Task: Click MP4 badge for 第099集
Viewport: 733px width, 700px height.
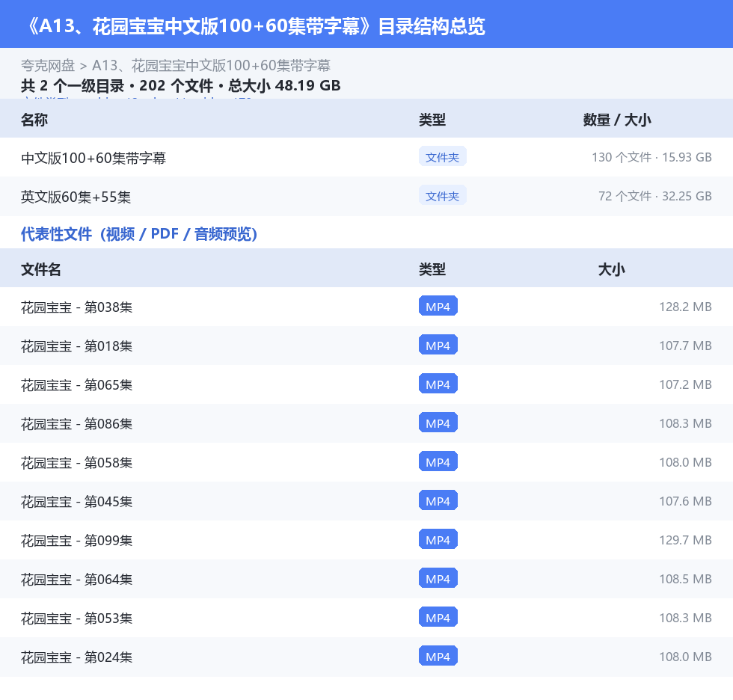Action: 438,539
